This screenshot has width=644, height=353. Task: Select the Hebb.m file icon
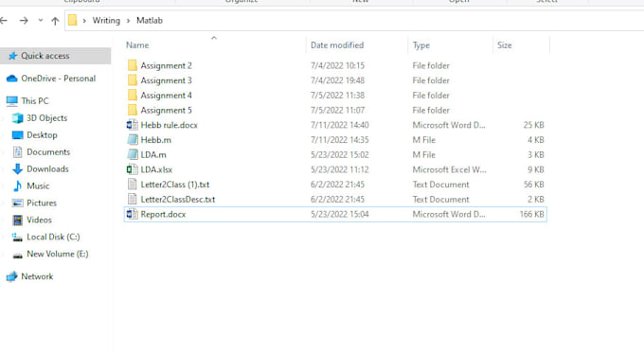133,139
